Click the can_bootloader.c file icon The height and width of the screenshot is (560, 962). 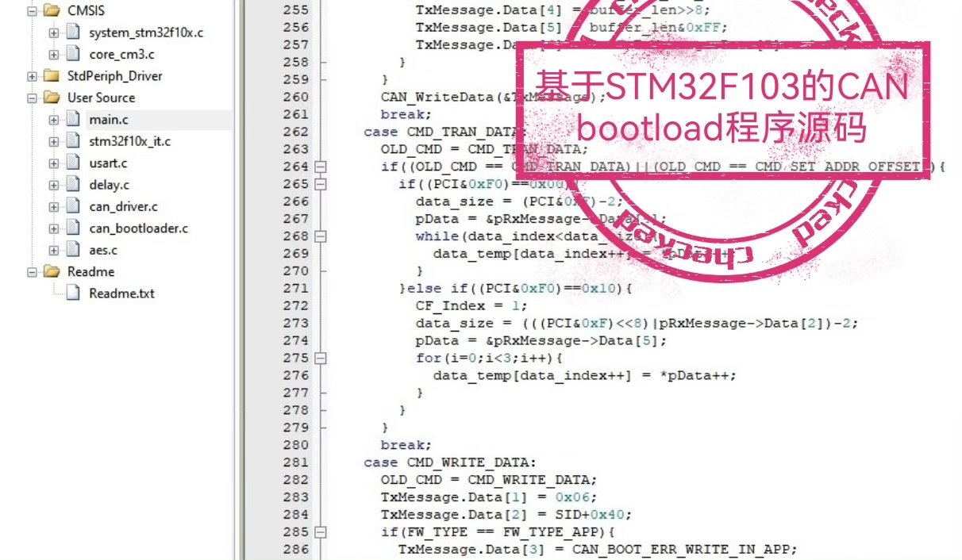point(73,228)
